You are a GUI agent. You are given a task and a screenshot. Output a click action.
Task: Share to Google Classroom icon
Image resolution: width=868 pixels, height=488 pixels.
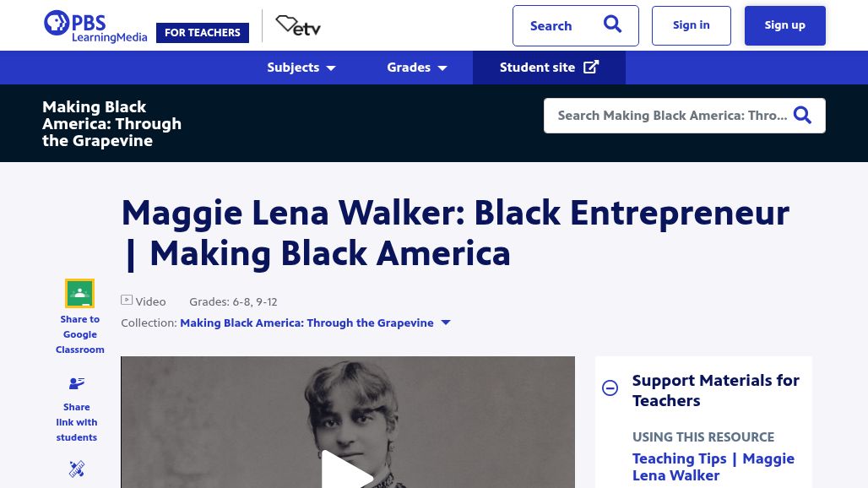click(x=79, y=293)
